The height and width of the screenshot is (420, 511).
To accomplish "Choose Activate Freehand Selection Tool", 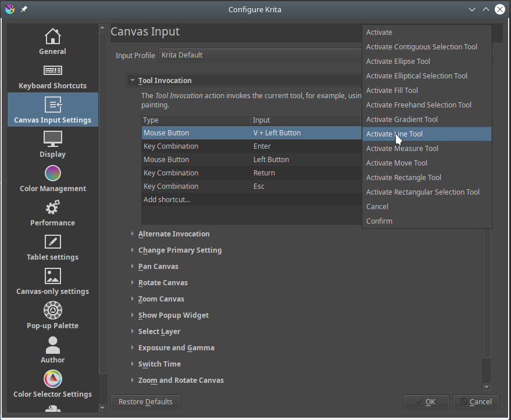I will [x=427, y=105].
